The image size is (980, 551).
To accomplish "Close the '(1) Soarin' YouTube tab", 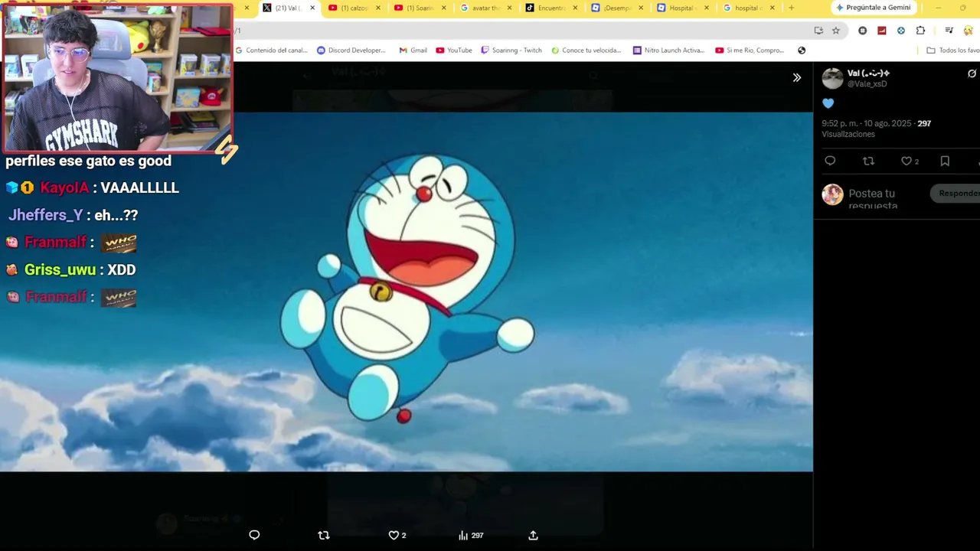I will click(444, 8).
